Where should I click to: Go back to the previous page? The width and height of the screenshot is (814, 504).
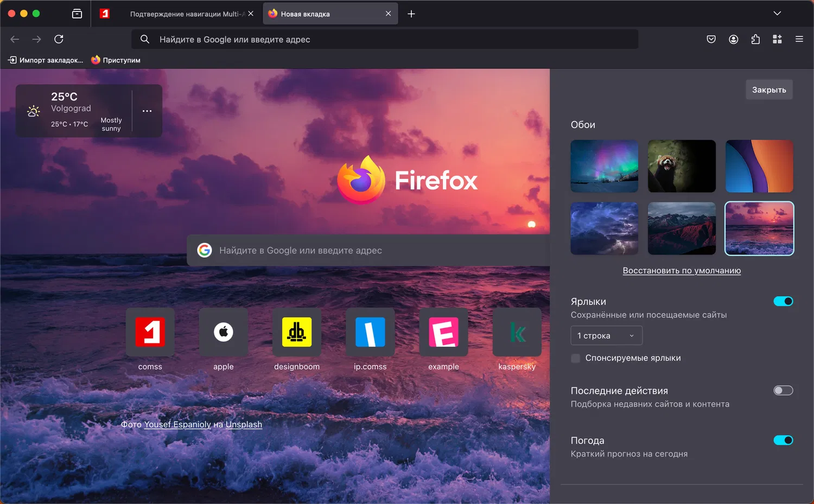tap(15, 39)
